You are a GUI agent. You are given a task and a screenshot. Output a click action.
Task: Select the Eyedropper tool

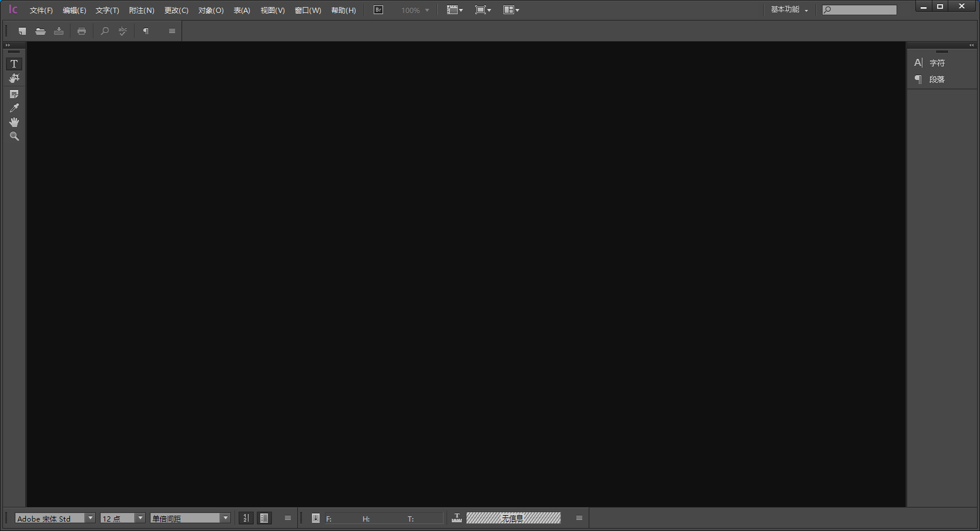click(x=14, y=107)
